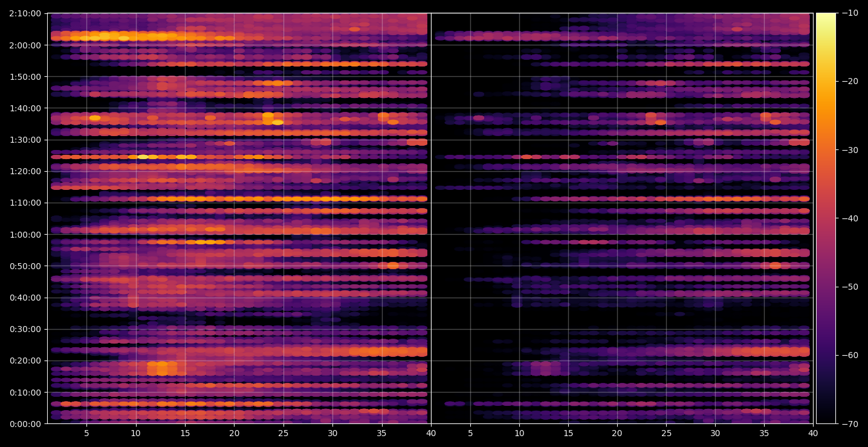Click the 2:10:00 time axis label
The width and height of the screenshot is (868, 447).
coord(25,13)
